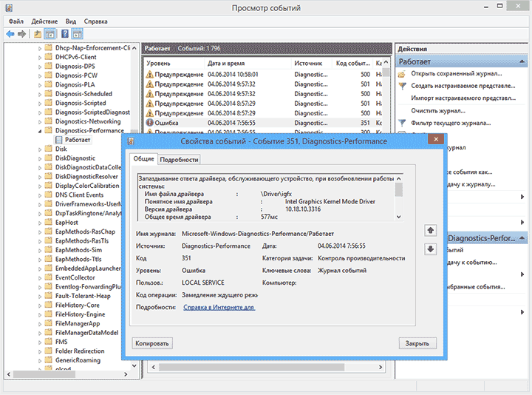Image resolution: width=532 pixels, height=395 pixels.
Task: Collapse the Diagnostics-Perfor... actions section
Action: [x=522, y=238]
